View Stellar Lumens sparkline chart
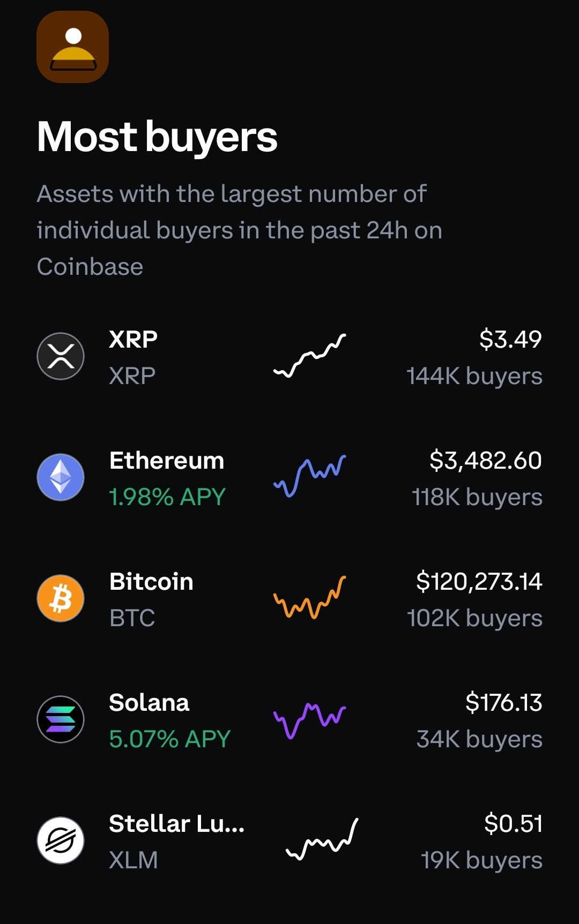This screenshot has width=579, height=924. click(322, 839)
